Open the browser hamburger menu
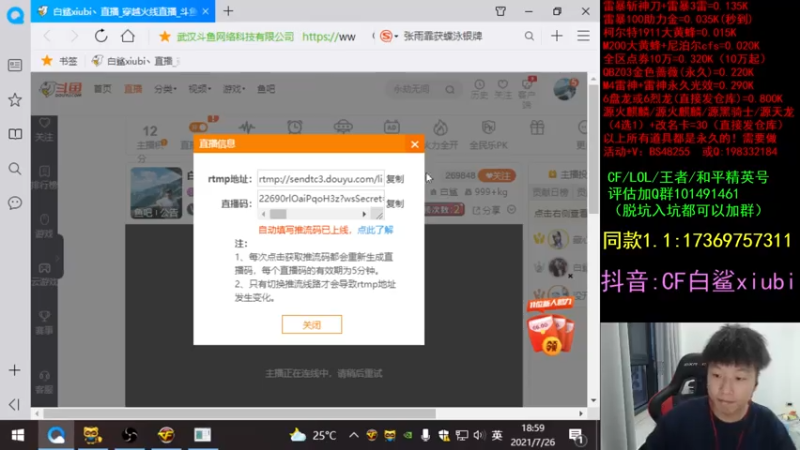The width and height of the screenshot is (800, 450). click(583, 36)
